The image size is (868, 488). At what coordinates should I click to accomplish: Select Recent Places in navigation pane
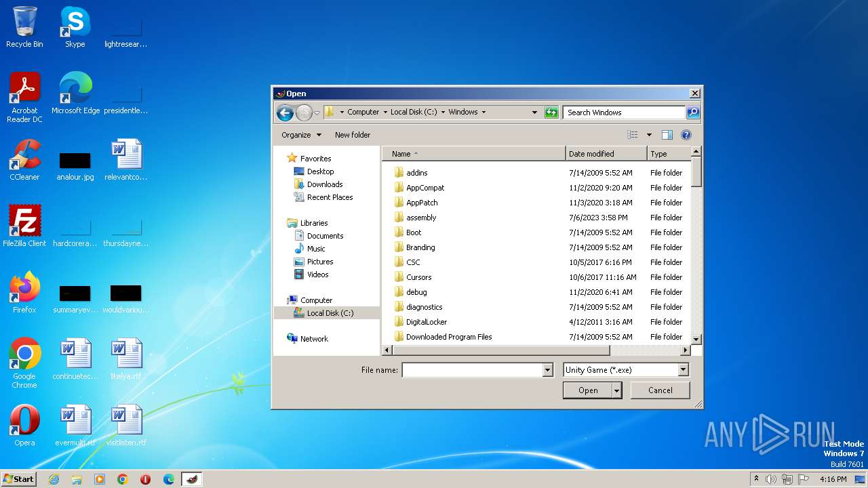330,197
